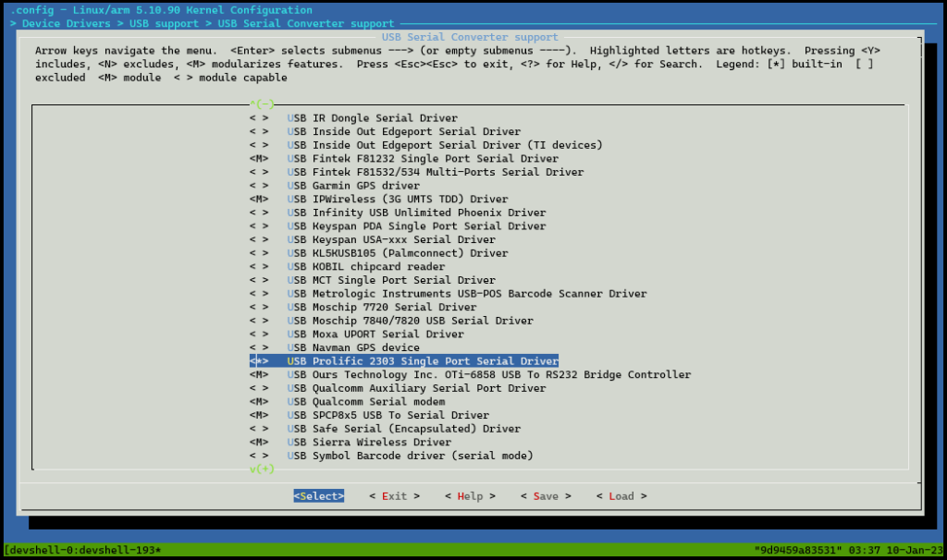Toggle <M> for USB Qualcomm Serial modem
This screenshot has height=560, width=947.
click(259, 401)
